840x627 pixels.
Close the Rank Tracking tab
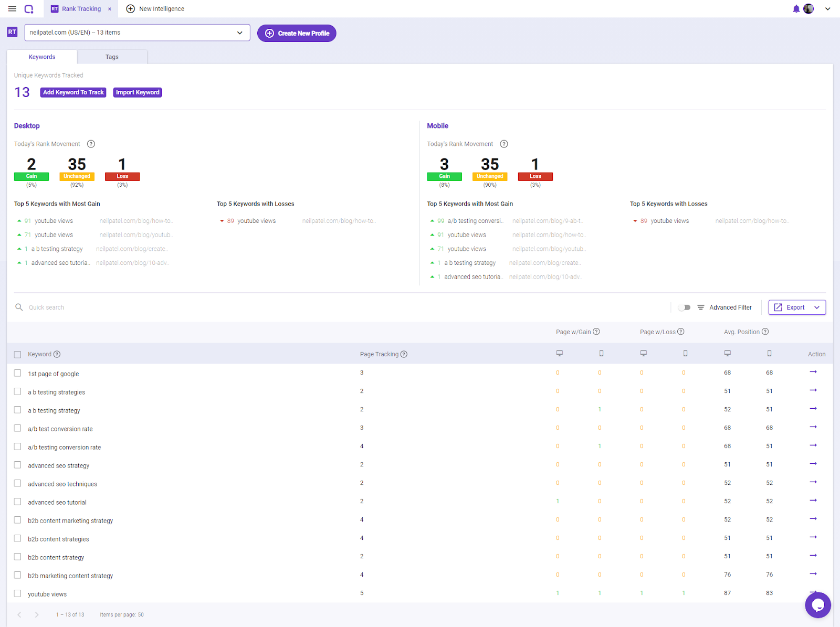110,9
